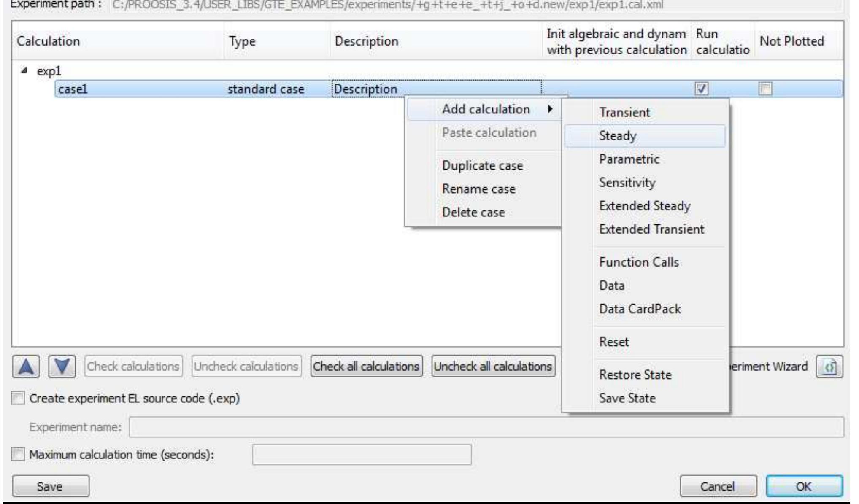This screenshot has height=504, width=859.
Task: Select Extended Transient menu entry
Action: coord(651,229)
